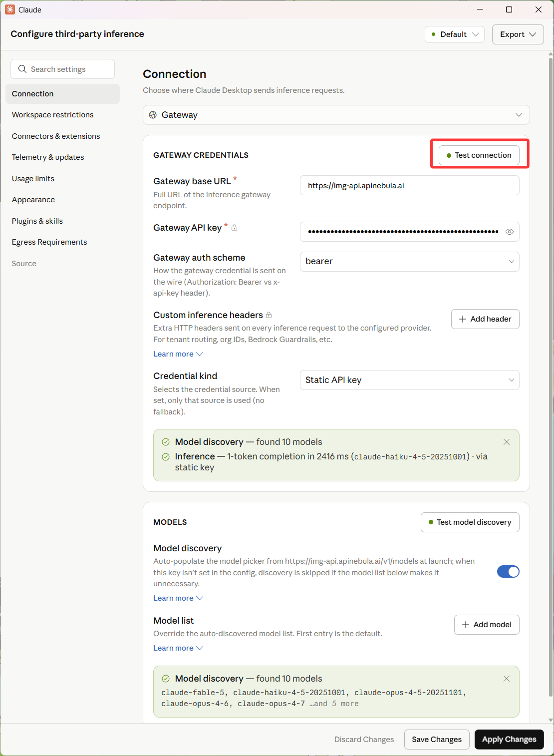Click the Add header button

pyautogui.click(x=485, y=319)
